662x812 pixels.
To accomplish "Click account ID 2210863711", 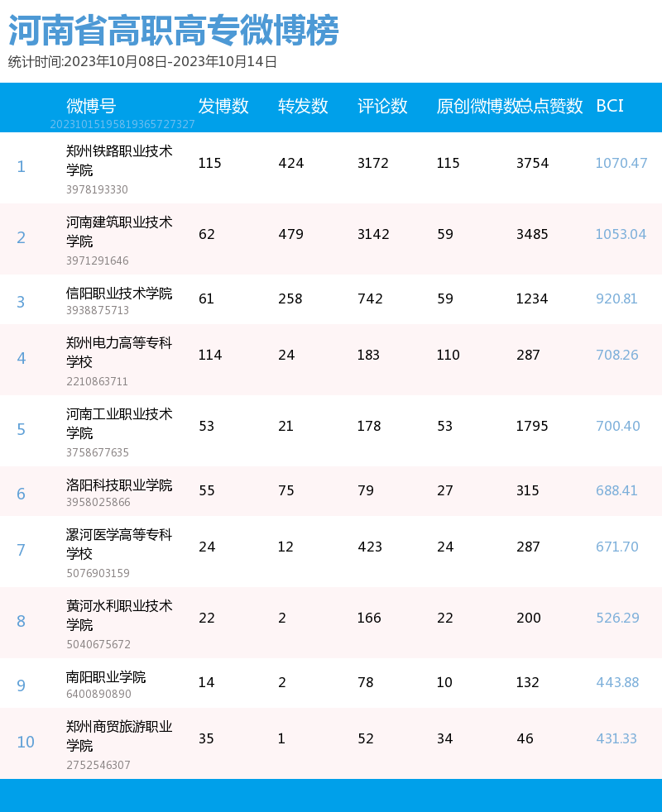I will coord(97,381).
